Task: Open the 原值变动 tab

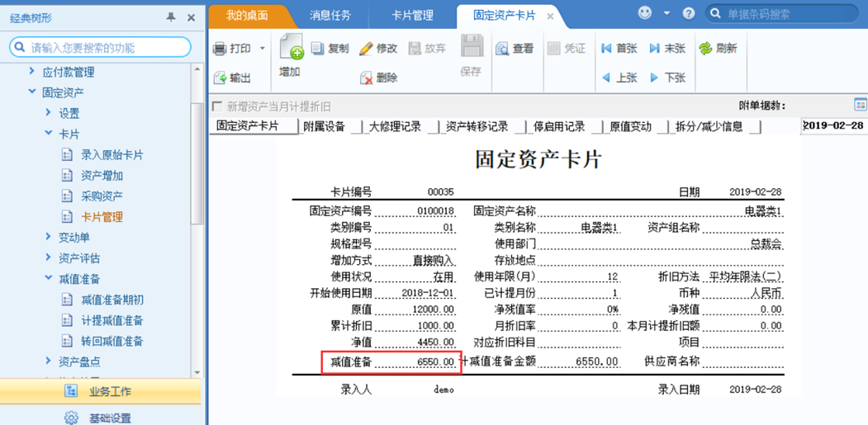Action: point(630,126)
